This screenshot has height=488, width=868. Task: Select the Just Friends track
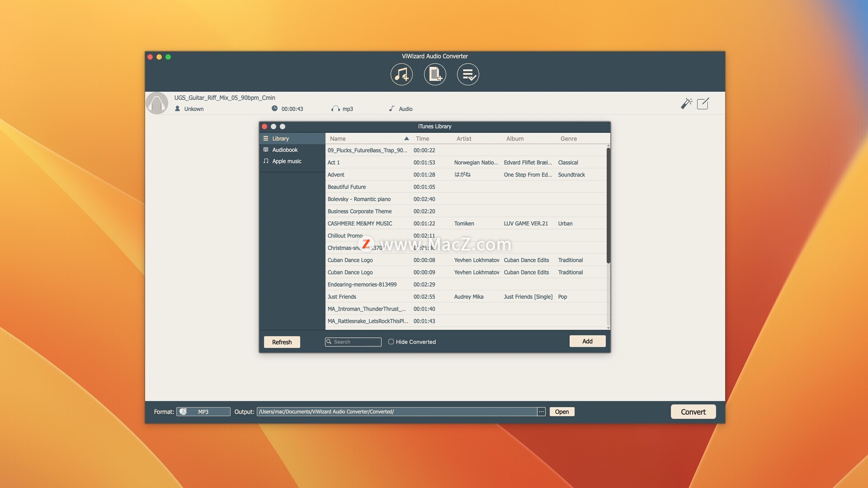[466, 296]
